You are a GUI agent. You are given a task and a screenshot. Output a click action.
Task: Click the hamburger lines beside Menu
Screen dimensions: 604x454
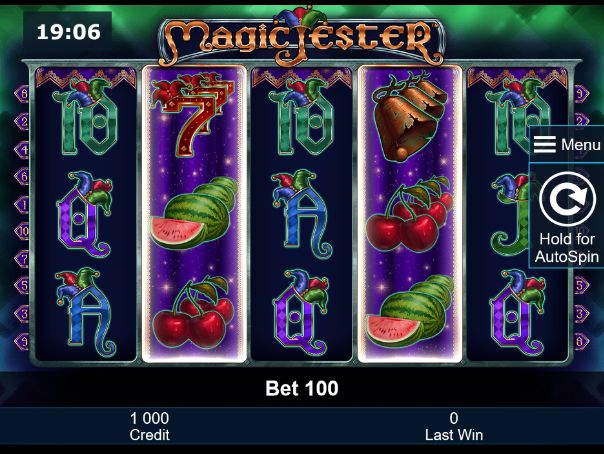point(545,144)
